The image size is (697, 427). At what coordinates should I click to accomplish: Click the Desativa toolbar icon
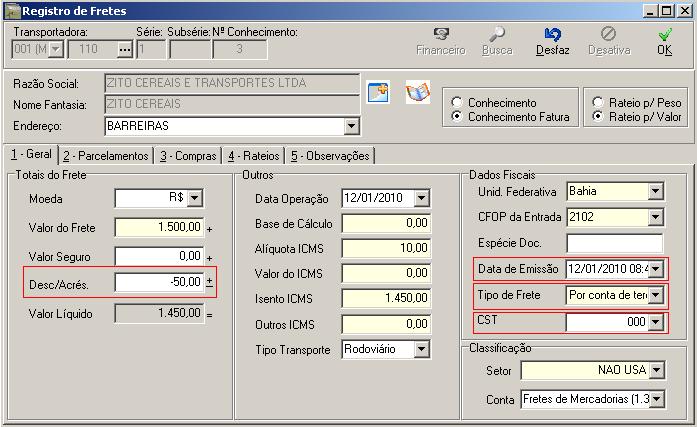(x=608, y=34)
